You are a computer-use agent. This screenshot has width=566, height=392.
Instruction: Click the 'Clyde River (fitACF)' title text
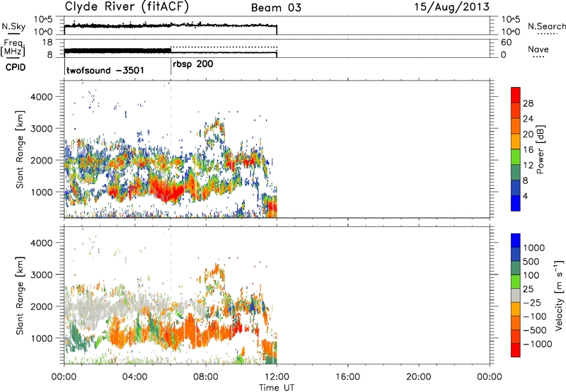127,7
